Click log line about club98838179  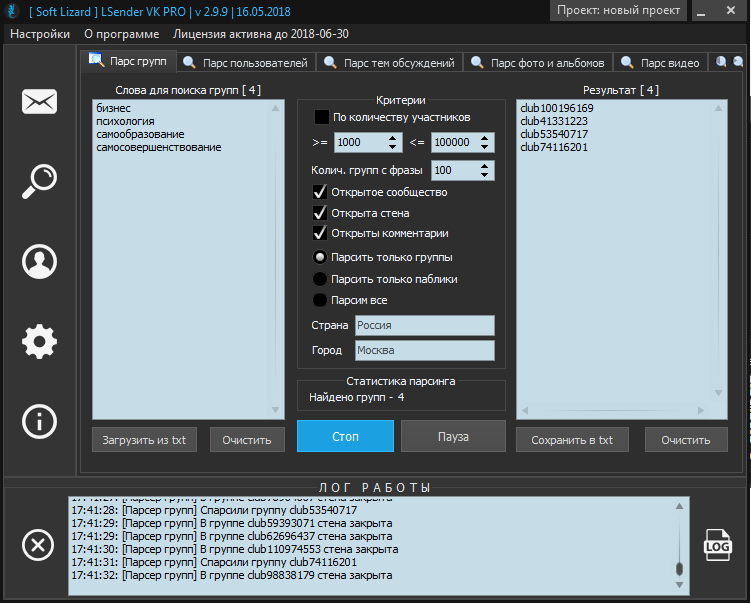click(232, 575)
